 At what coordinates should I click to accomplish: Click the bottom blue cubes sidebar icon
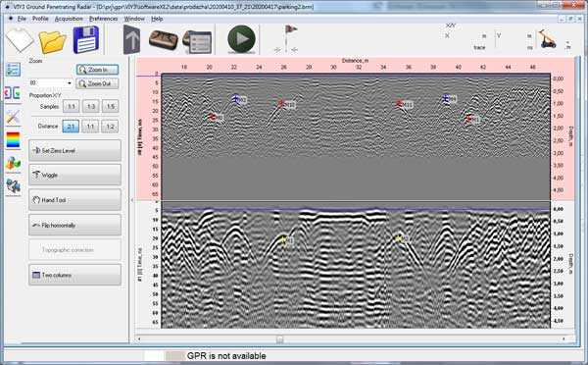[13, 186]
